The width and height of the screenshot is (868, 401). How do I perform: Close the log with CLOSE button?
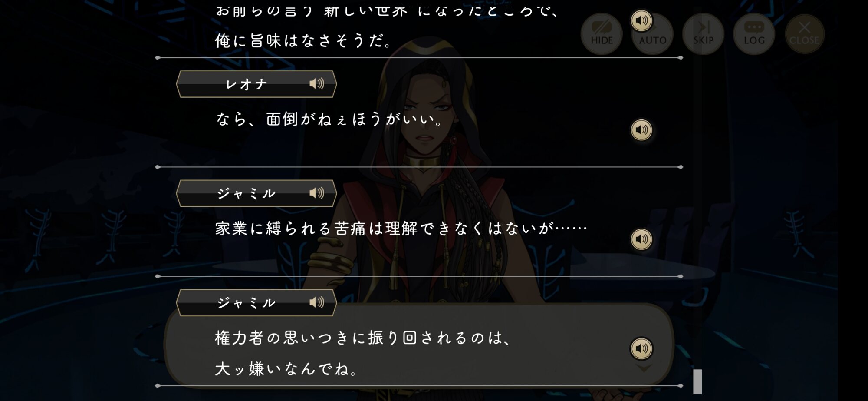click(805, 34)
